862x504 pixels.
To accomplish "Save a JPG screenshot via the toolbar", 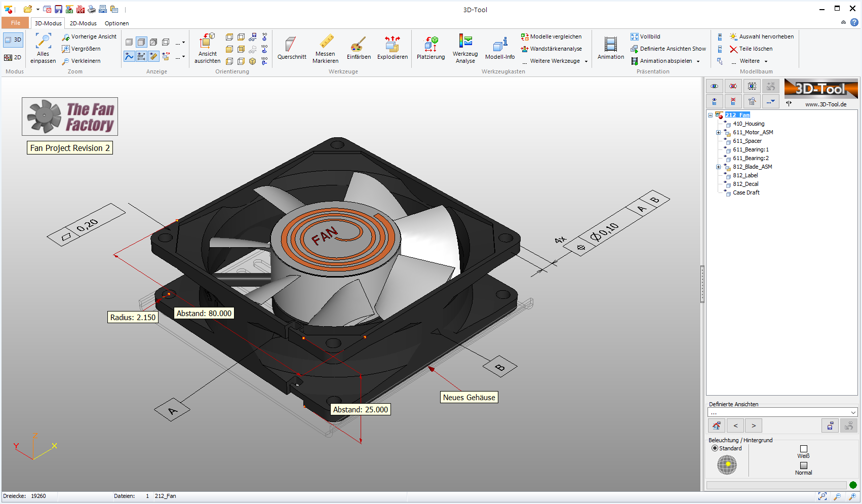I will pos(103,9).
